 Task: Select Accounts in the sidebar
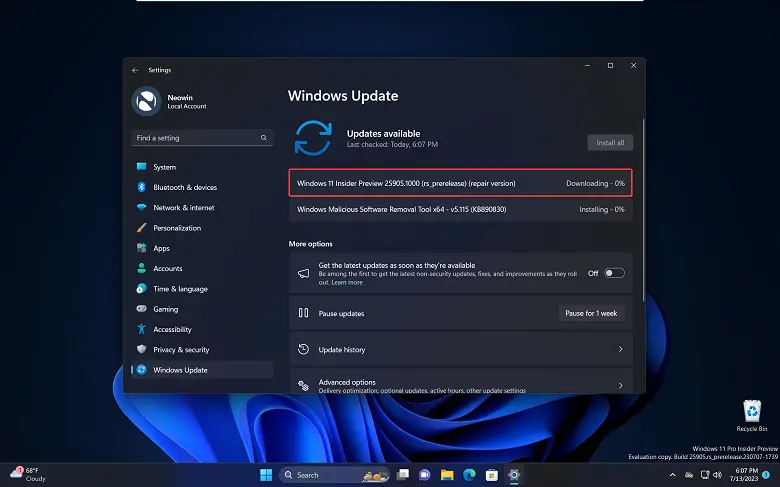coord(202,268)
